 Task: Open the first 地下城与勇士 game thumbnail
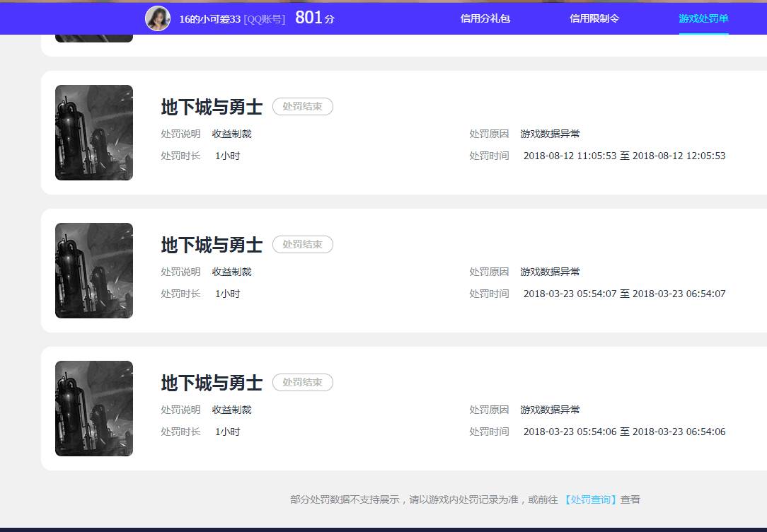point(93,132)
